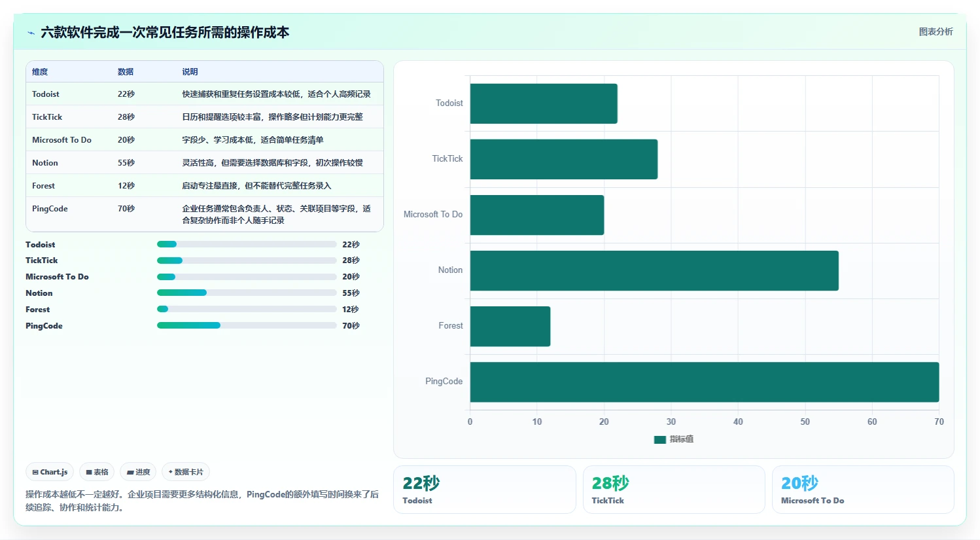The width and height of the screenshot is (980, 540).
Task: Click the 22秒 table cell
Action: [x=126, y=94]
